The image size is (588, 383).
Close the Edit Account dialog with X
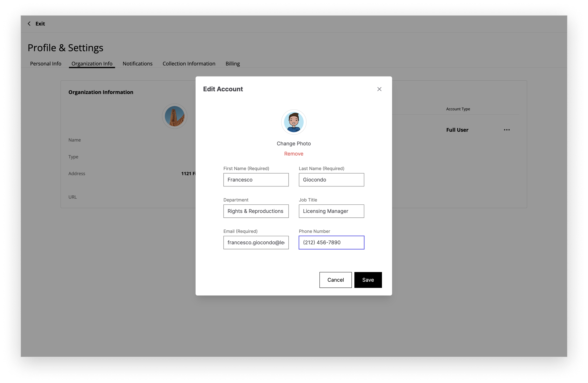pyautogui.click(x=379, y=89)
